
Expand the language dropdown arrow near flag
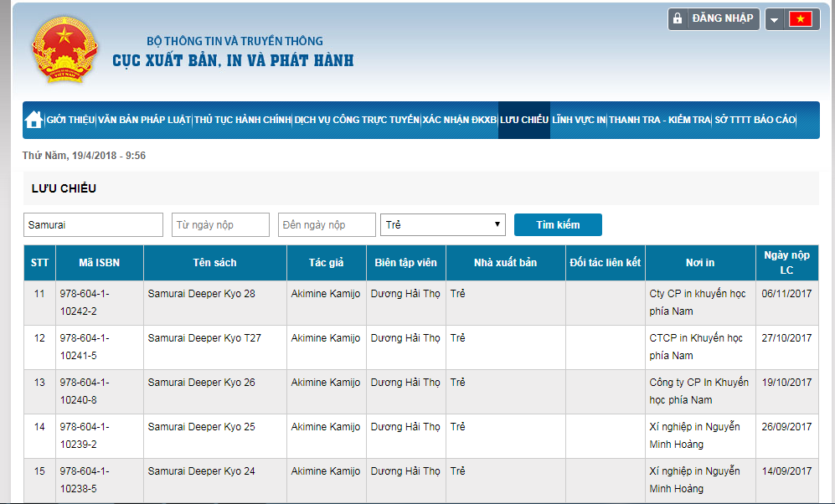pyautogui.click(x=775, y=19)
